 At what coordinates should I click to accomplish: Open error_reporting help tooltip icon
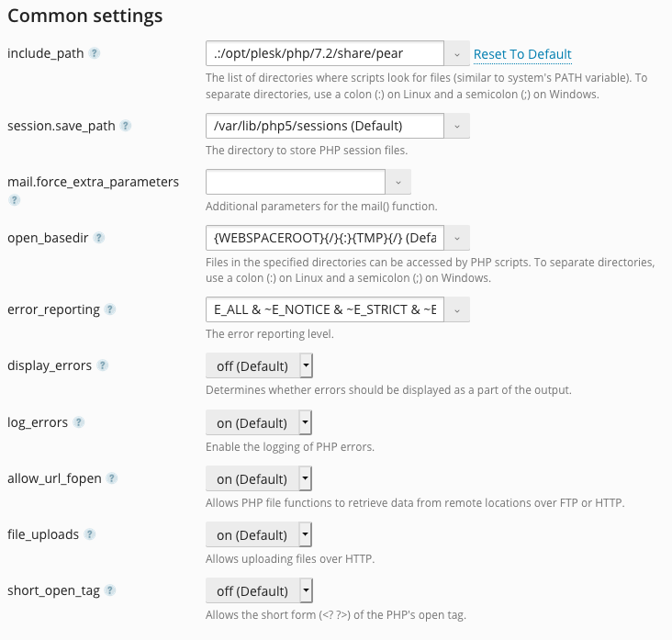[110, 309]
